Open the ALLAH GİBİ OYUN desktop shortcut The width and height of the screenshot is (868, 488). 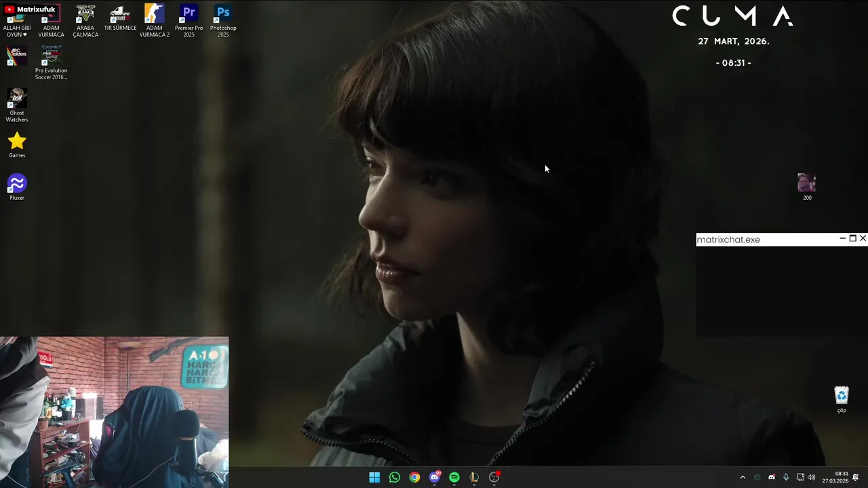[x=17, y=22]
